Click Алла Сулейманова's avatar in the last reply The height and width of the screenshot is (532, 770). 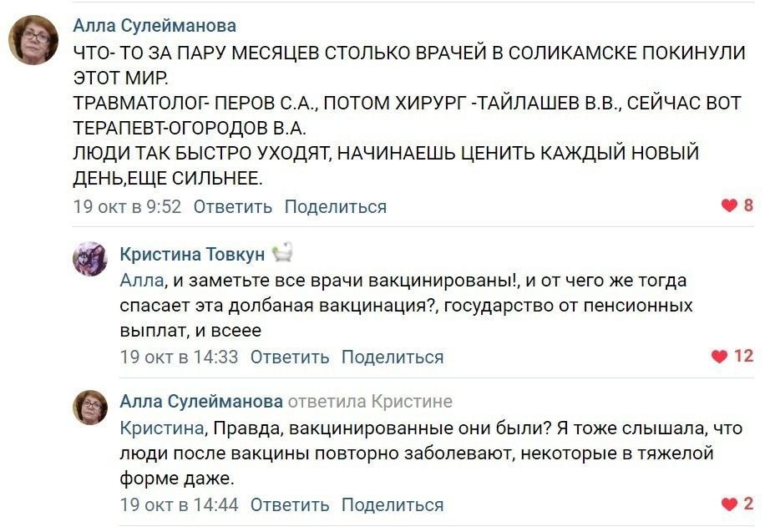coord(90,407)
